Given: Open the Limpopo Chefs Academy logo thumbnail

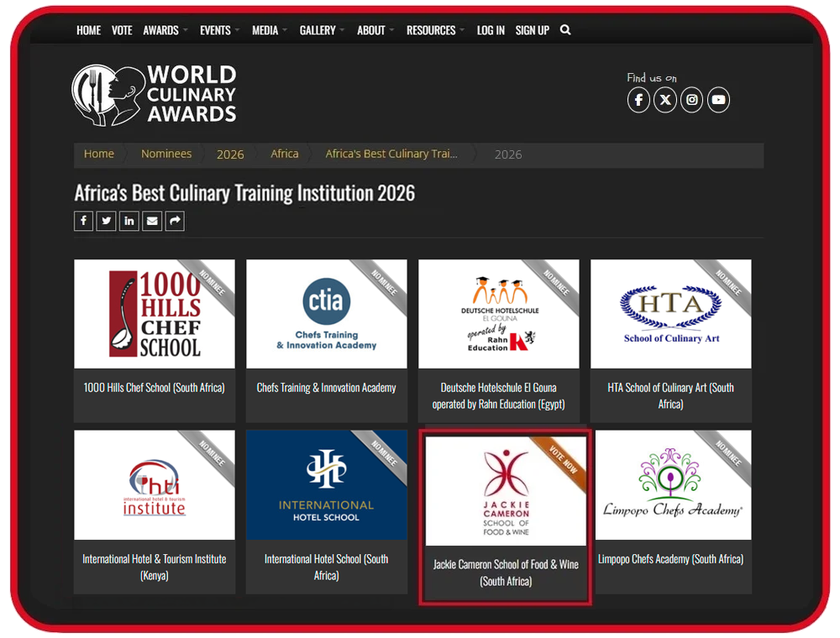Looking at the screenshot, I should pyautogui.click(x=673, y=485).
